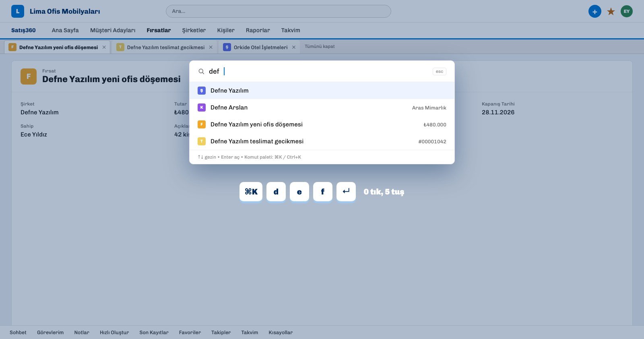644x339 pixels.
Task: Click the magnifier icon in search palette
Action: (201, 71)
